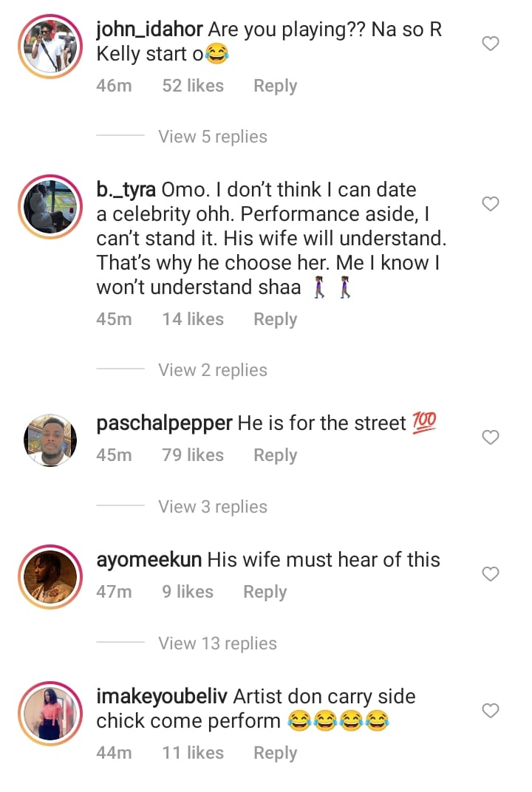The image size is (532, 792).
Task: Open the john_idahor username link
Action: click(x=150, y=30)
